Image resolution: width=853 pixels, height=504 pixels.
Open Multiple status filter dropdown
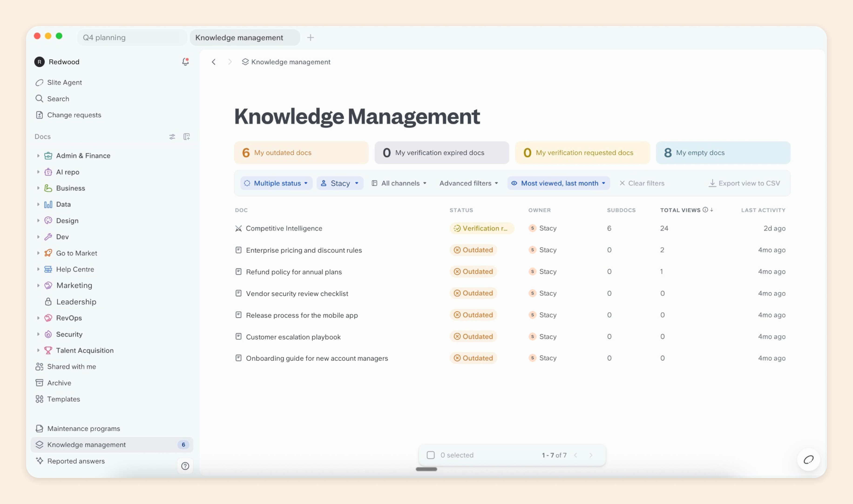(276, 183)
